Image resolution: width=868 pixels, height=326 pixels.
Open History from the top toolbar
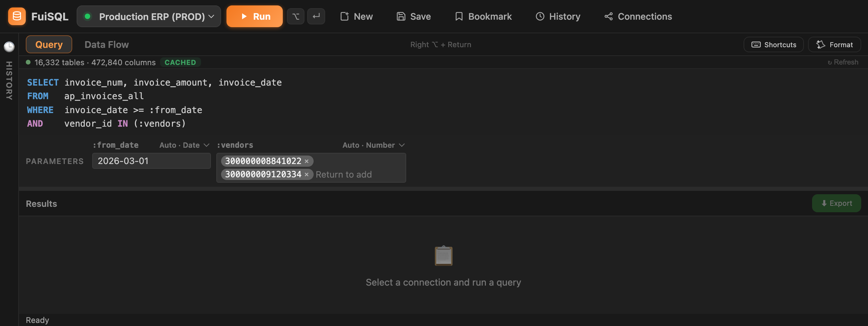558,16
